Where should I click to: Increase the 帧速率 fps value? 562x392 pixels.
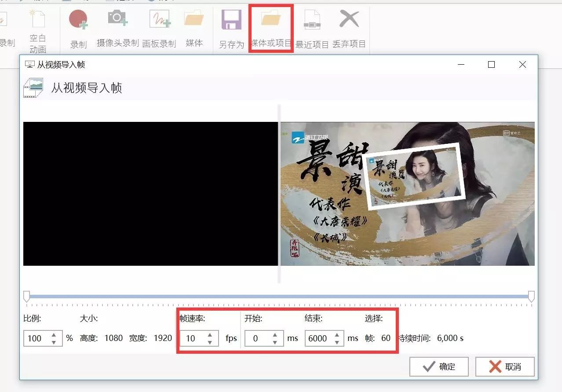coord(210,335)
